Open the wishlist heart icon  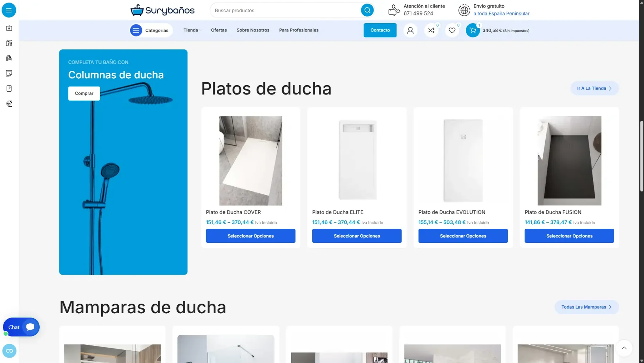(x=452, y=30)
